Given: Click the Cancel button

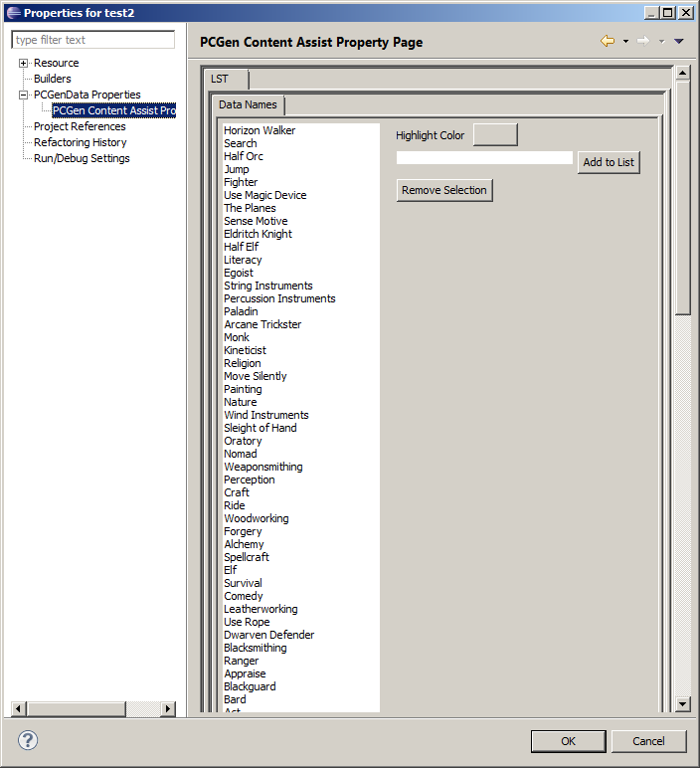Looking at the screenshot, I should [x=648, y=741].
